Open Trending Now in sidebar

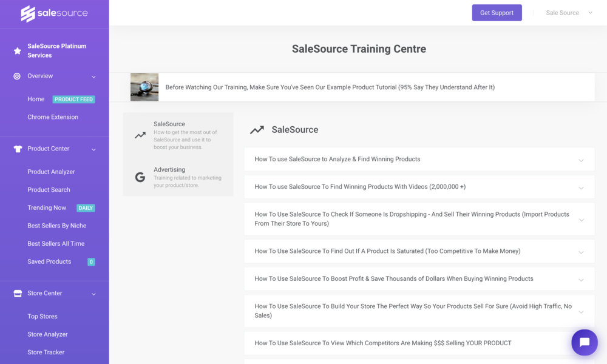click(47, 208)
